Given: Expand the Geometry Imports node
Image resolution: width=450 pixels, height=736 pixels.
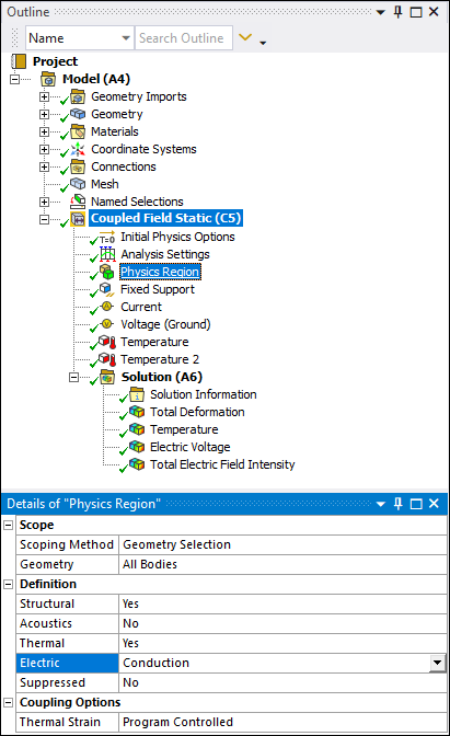Looking at the screenshot, I should tap(44, 97).
